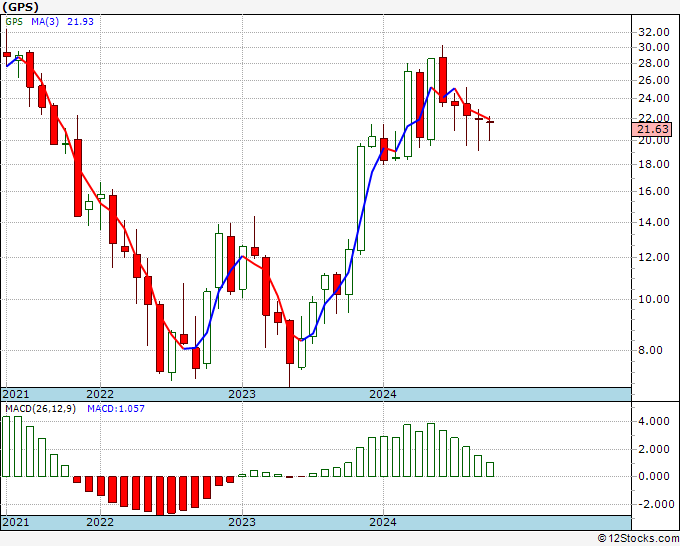The width and height of the screenshot is (680, 546).
Task: Click the final green MACD bar at the right end
Action: [490, 470]
